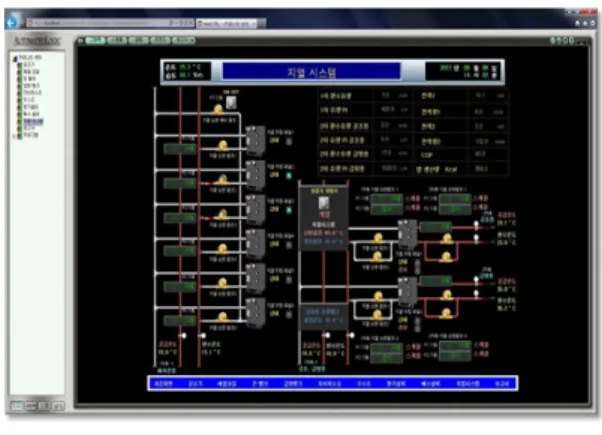Click the first green pill button in toolbar
The height and width of the screenshot is (435, 602).
click(x=95, y=40)
